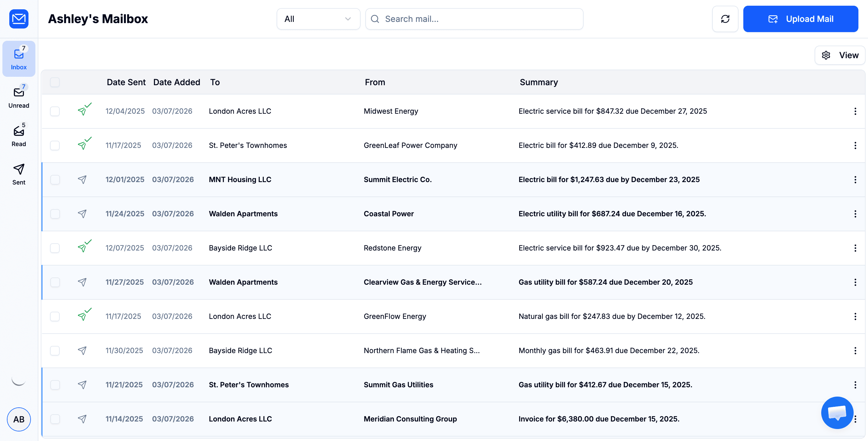Open the app's envelope logo
This screenshot has height=441, width=868.
point(19,19)
